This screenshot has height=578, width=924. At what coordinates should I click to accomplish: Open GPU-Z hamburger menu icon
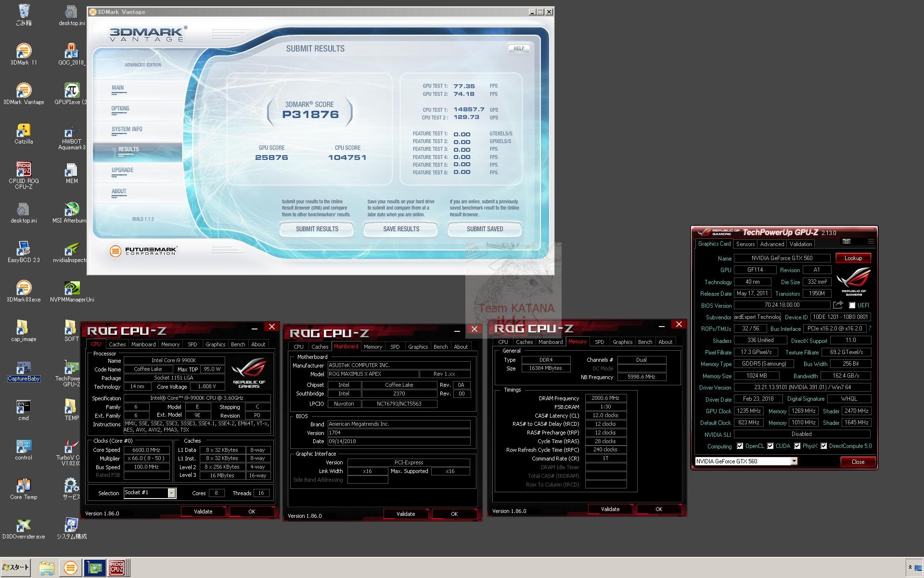tap(871, 241)
